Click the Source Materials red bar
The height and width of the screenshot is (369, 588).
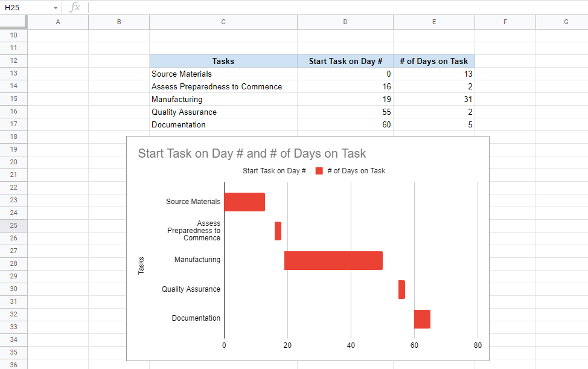pos(244,202)
